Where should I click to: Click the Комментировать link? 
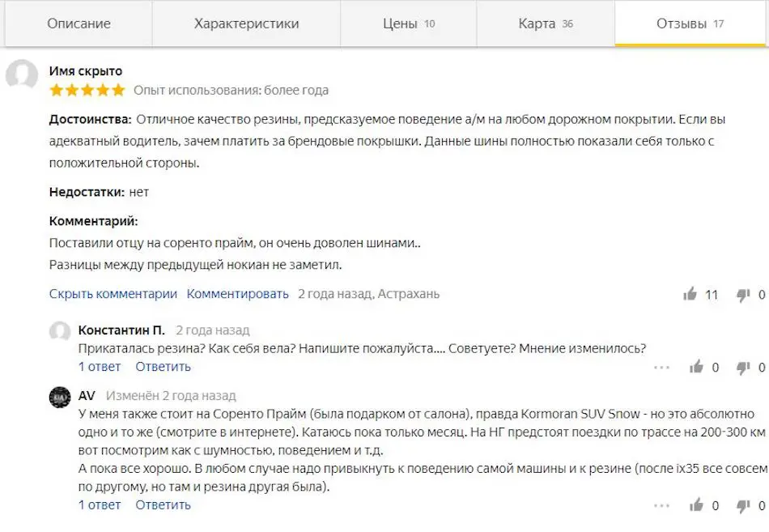[x=237, y=294]
